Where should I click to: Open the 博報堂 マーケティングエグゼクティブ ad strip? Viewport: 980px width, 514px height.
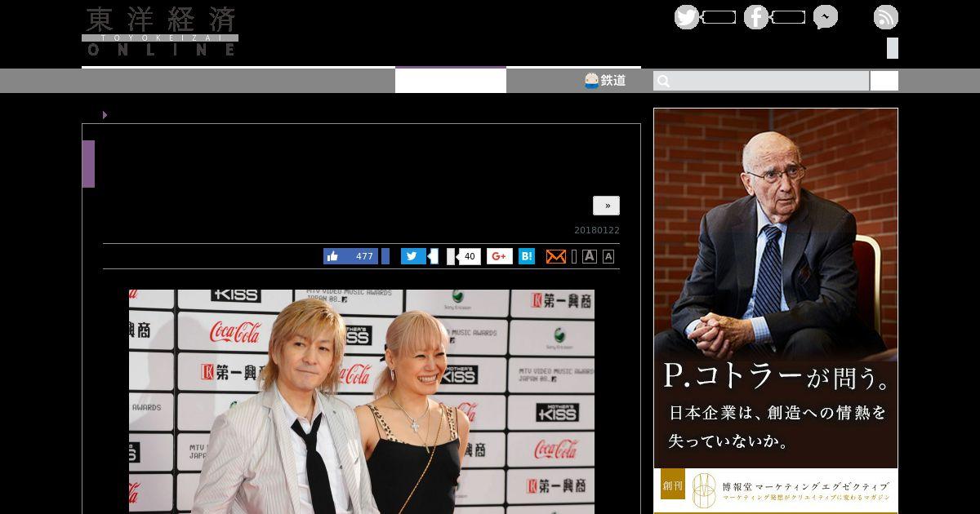[776, 490]
